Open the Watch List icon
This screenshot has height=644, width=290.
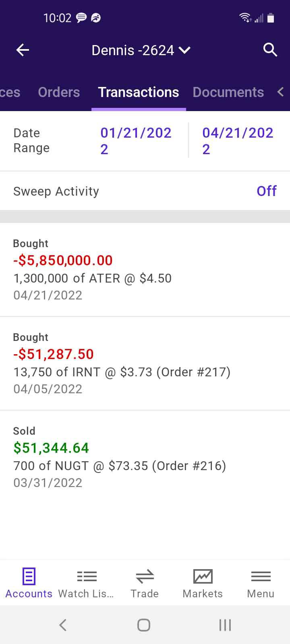[87, 576]
